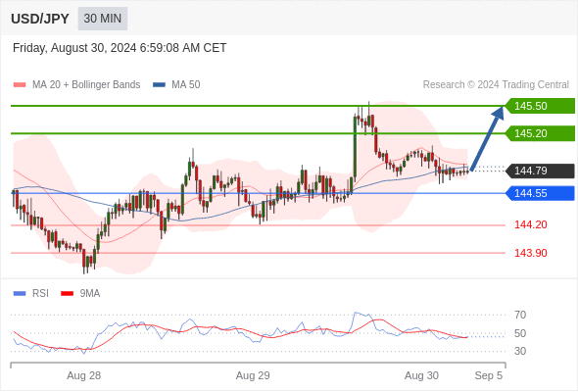Select the 'MA 50' legend label
Screen dimensions: 578x392
tap(186, 85)
